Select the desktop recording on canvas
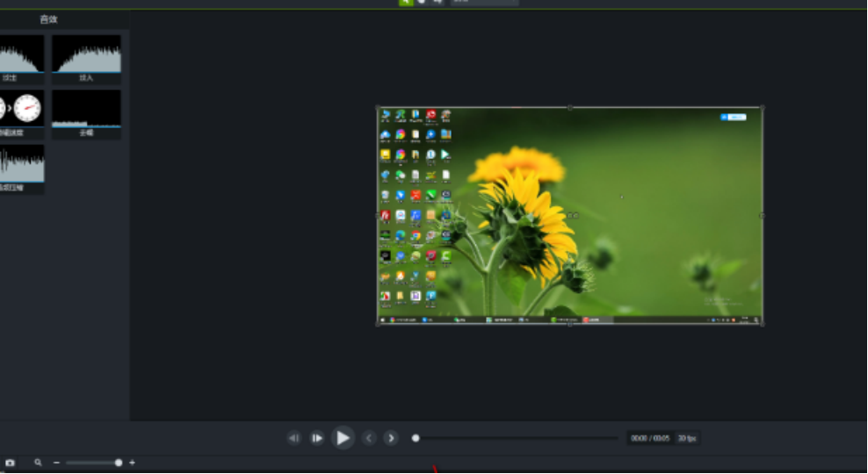 570,215
